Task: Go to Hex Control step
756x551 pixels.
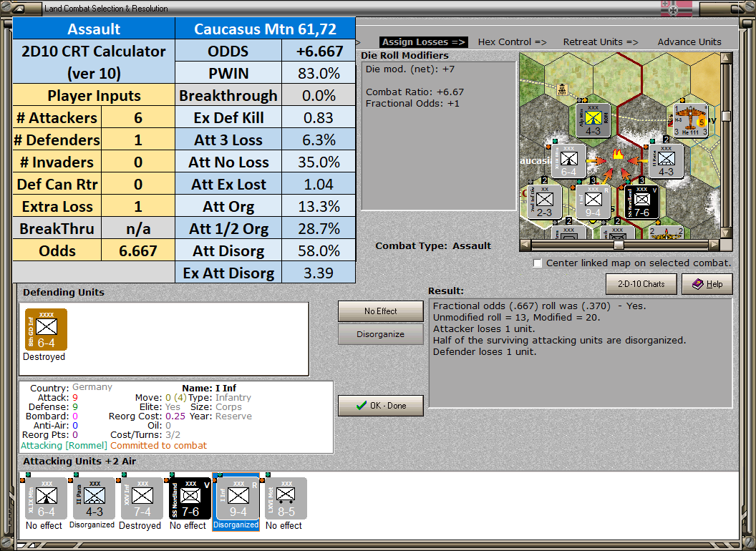Action: pos(512,42)
